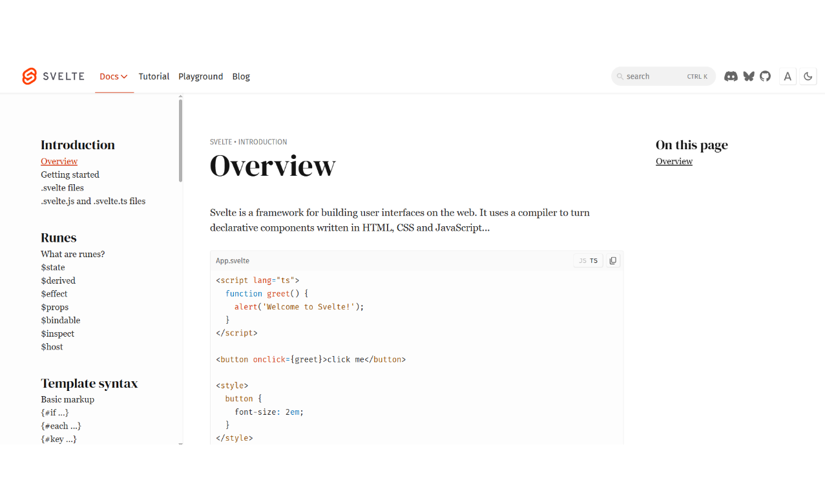This screenshot has width=825, height=504.
Task: Open .svelte.js and .svelte.ts files page
Action: click(93, 201)
